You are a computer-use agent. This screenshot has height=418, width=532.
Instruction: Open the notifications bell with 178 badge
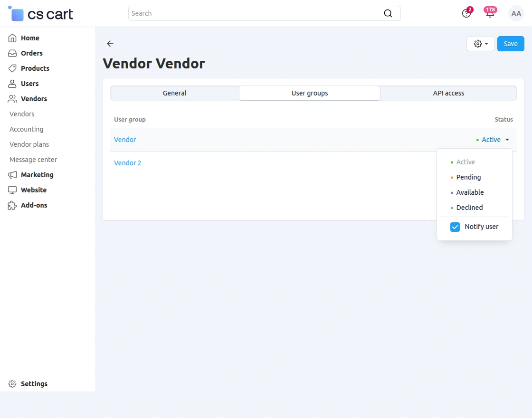coord(490,13)
